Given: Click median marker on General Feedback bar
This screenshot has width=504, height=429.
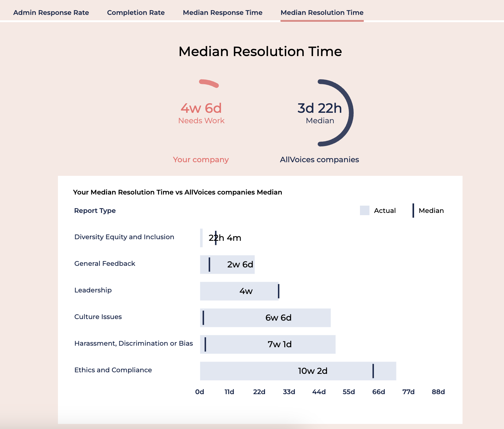Looking at the screenshot, I should [209, 265].
